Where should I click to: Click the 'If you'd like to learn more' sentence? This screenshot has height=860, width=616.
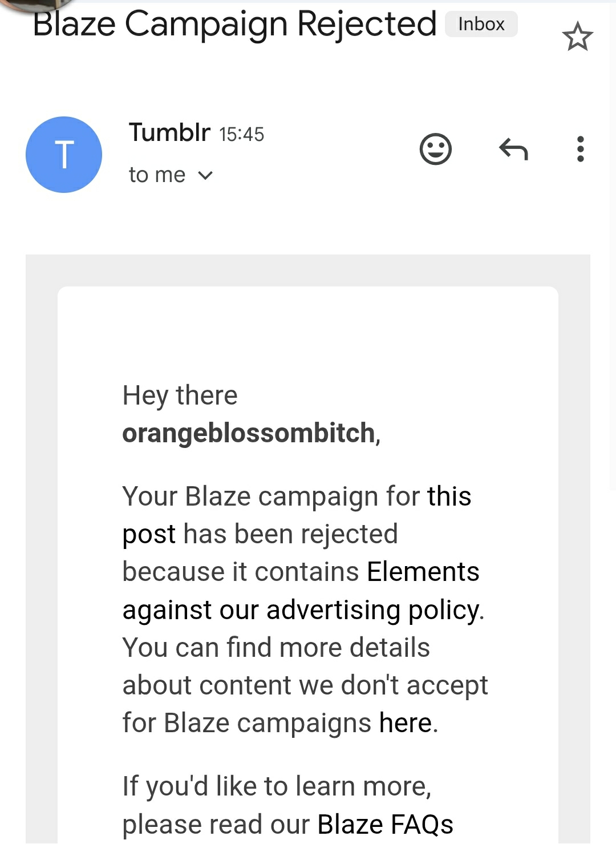[x=277, y=786]
